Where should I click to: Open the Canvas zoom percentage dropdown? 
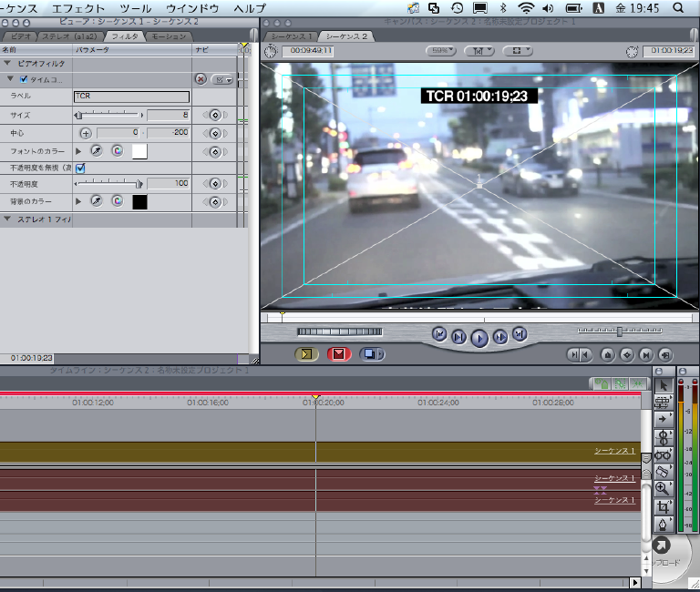(442, 51)
